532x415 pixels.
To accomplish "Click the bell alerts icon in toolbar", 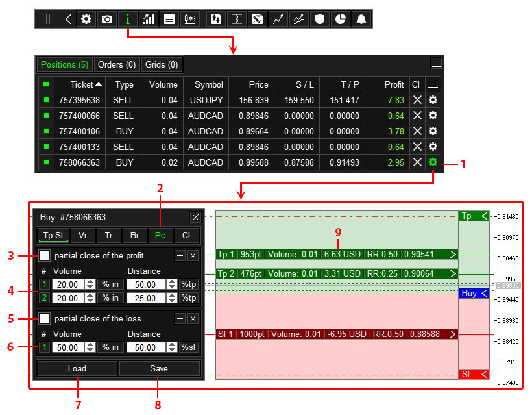I will point(361,19).
